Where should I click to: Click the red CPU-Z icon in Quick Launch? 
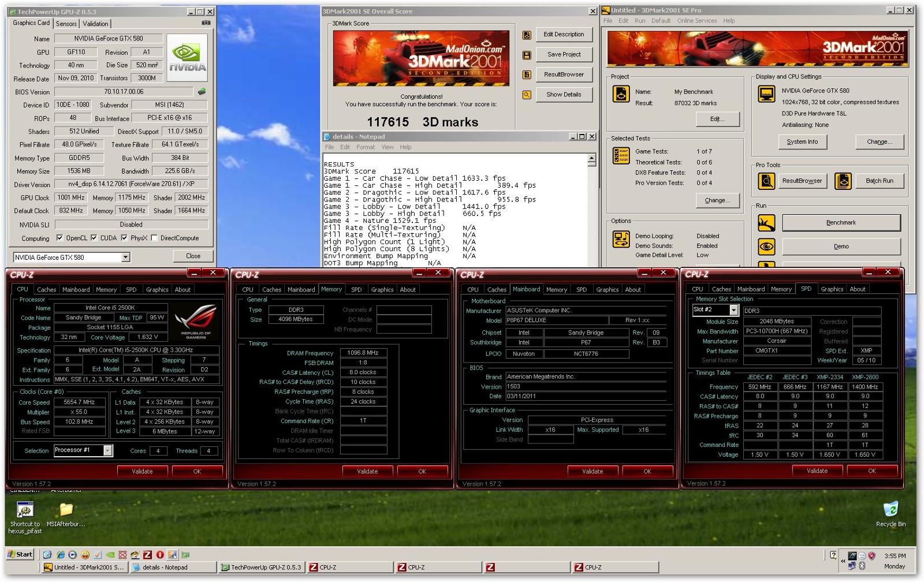tap(147, 555)
